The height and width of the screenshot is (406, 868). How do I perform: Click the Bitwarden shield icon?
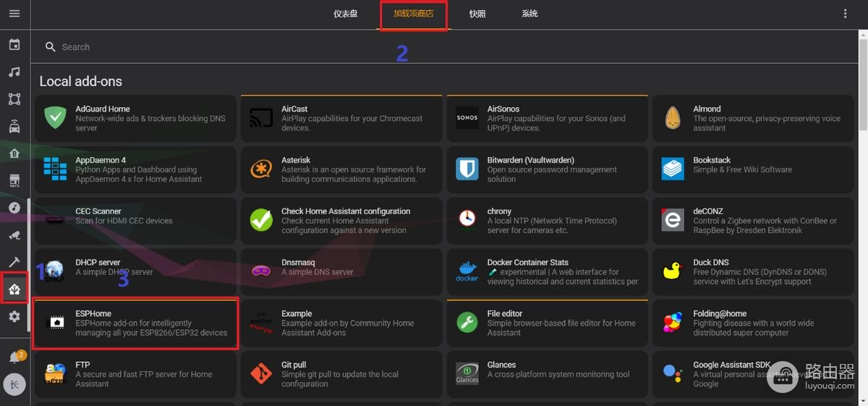467,169
